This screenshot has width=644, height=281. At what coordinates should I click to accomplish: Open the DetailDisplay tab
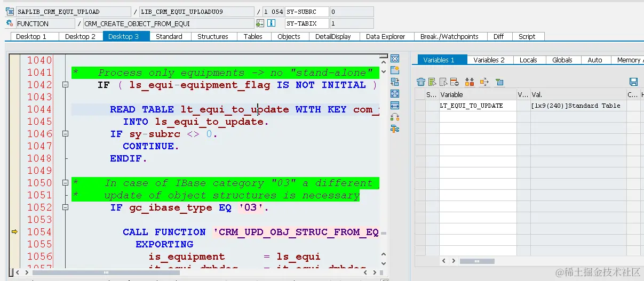click(x=333, y=36)
